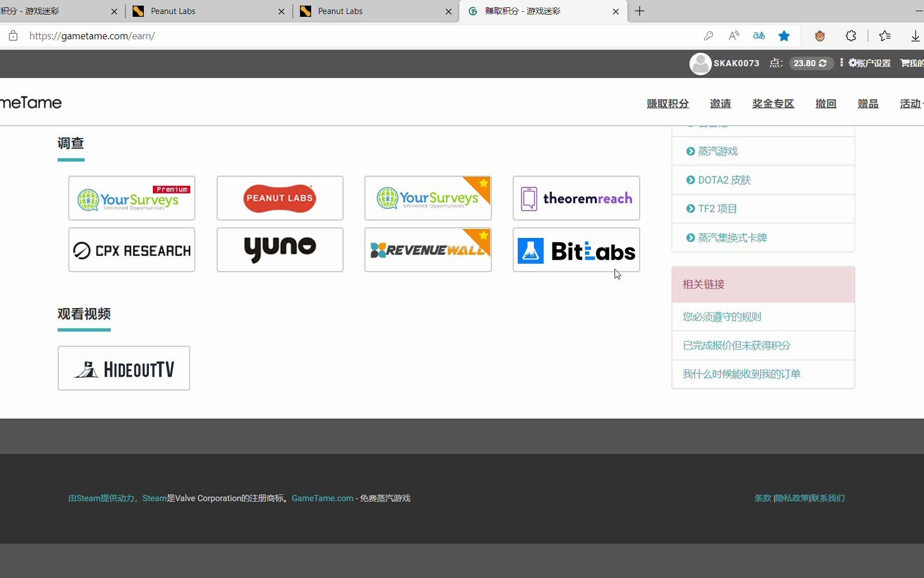Click the read aloud icon in address bar
This screenshot has height=578, width=924.
point(734,36)
